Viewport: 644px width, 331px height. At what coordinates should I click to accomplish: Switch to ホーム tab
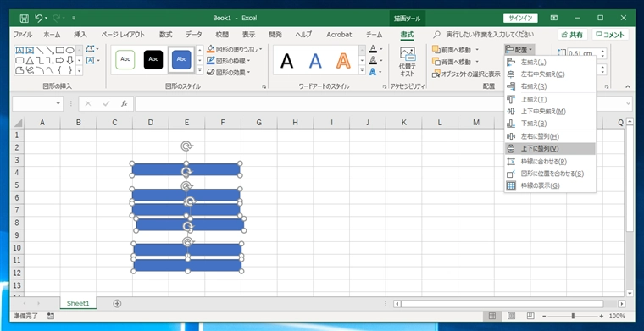click(52, 35)
